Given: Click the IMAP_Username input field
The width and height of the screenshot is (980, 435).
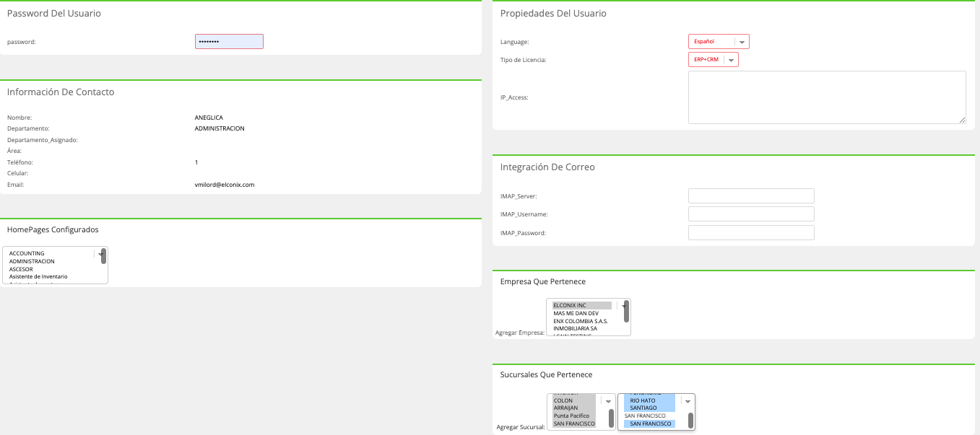Looking at the screenshot, I should click(x=751, y=214).
